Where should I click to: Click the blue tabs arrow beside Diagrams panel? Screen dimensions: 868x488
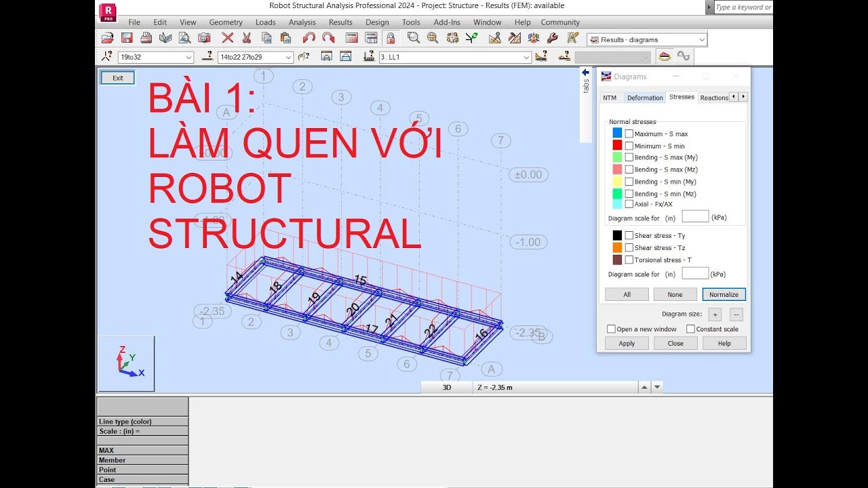pyautogui.click(x=585, y=73)
